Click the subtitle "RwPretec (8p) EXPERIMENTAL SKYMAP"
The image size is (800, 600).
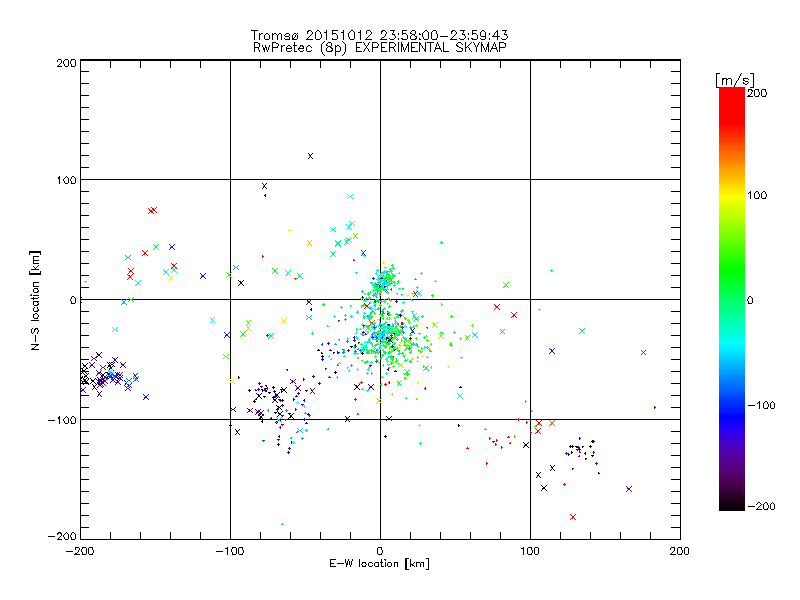380,47
